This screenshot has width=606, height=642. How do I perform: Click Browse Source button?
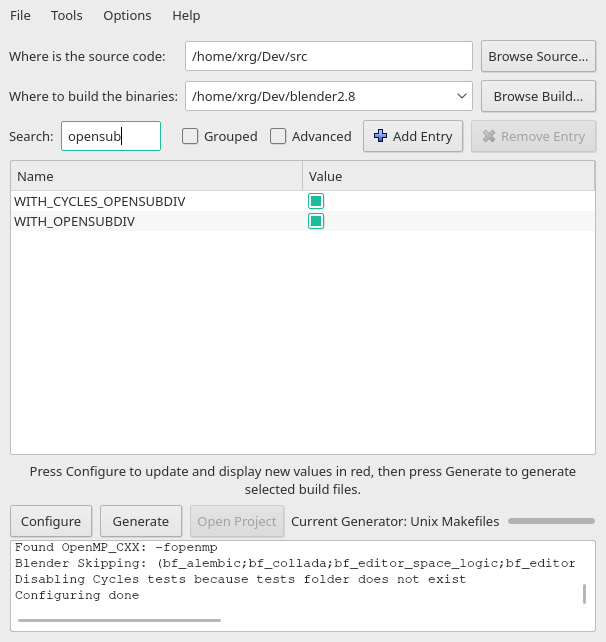[538, 56]
